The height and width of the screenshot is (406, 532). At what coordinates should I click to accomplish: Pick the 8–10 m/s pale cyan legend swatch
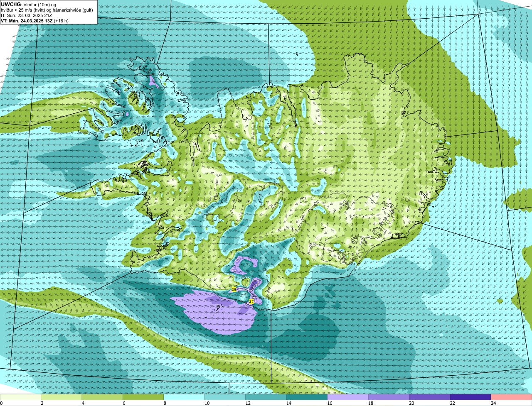[184, 397]
